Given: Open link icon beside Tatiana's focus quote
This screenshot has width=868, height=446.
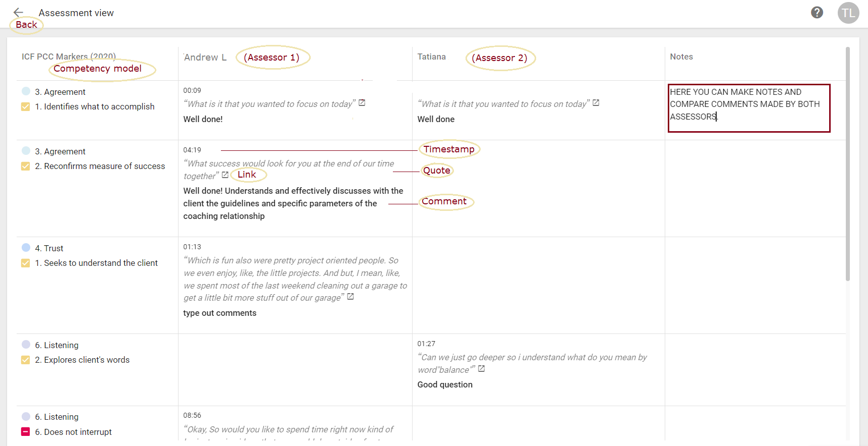Looking at the screenshot, I should tap(596, 103).
